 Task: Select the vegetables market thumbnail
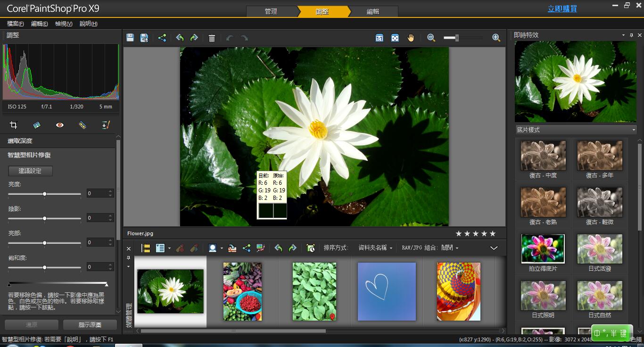tap(242, 291)
